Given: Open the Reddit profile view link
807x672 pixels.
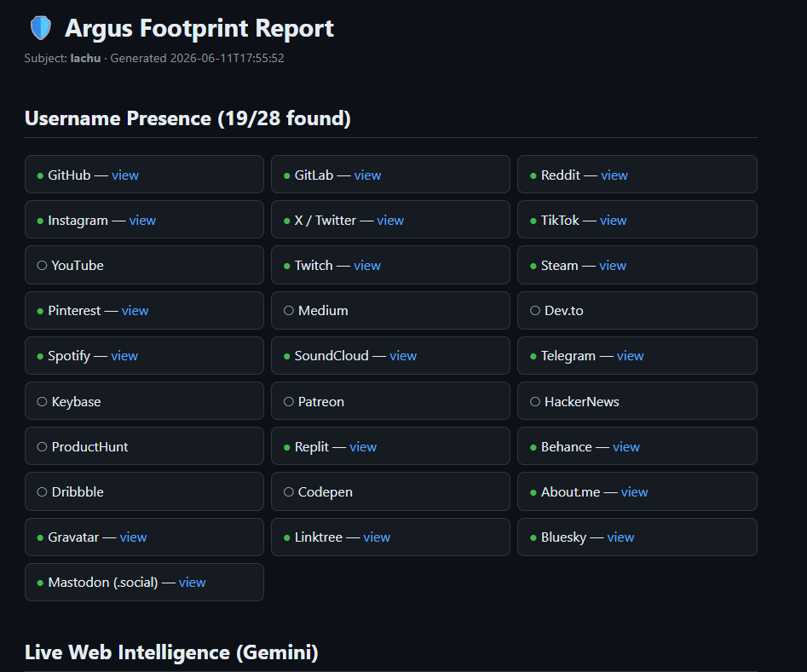Looking at the screenshot, I should [x=614, y=175].
